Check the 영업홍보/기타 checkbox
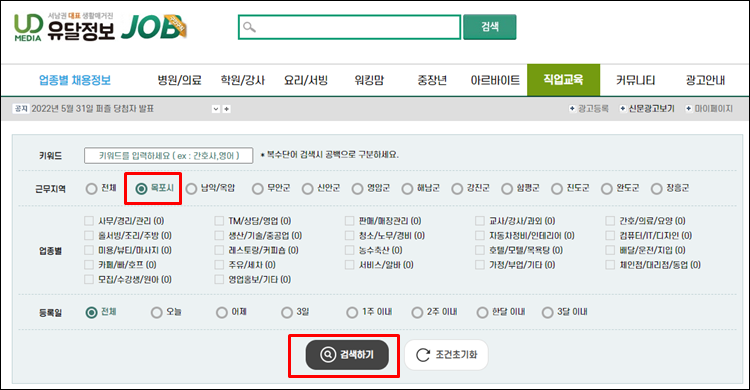Screen dimensions: 750x390 (x=219, y=279)
